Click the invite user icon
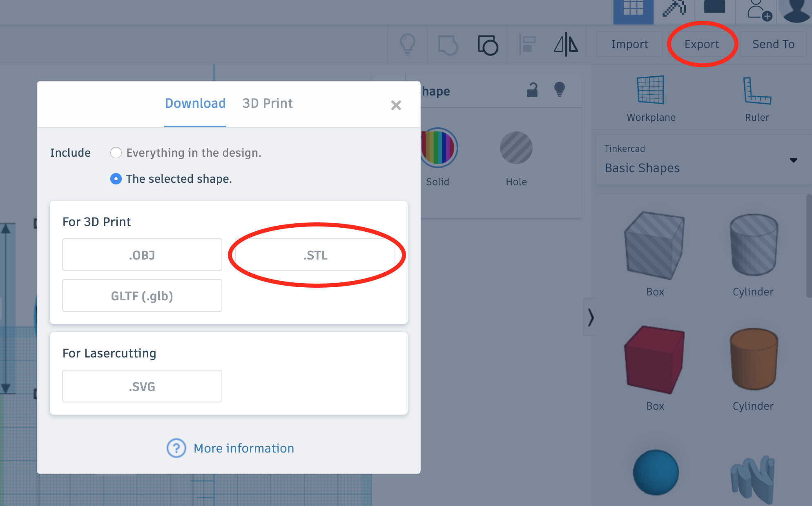Image resolution: width=812 pixels, height=506 pixels. (758, 10)
